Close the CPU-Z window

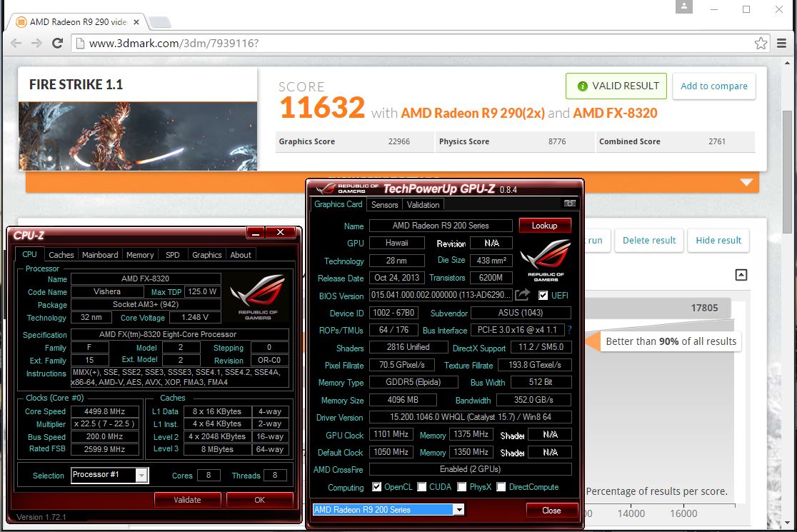click(x=280, y=233)
